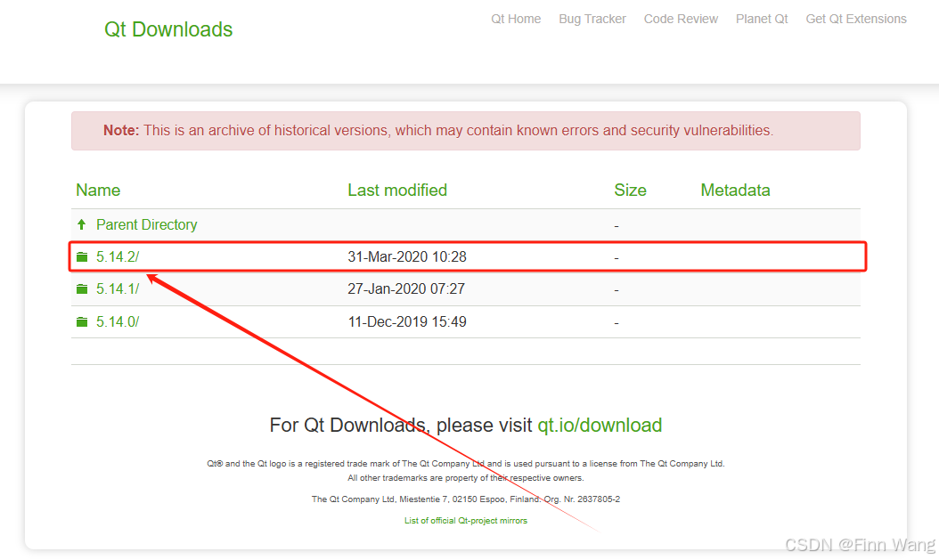
Task: Click the Qt Downloads site title
Action: [168, 29]
